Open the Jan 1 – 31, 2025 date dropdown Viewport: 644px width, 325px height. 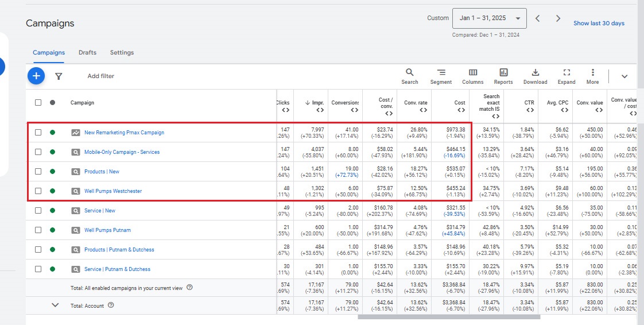coord(489,18)
